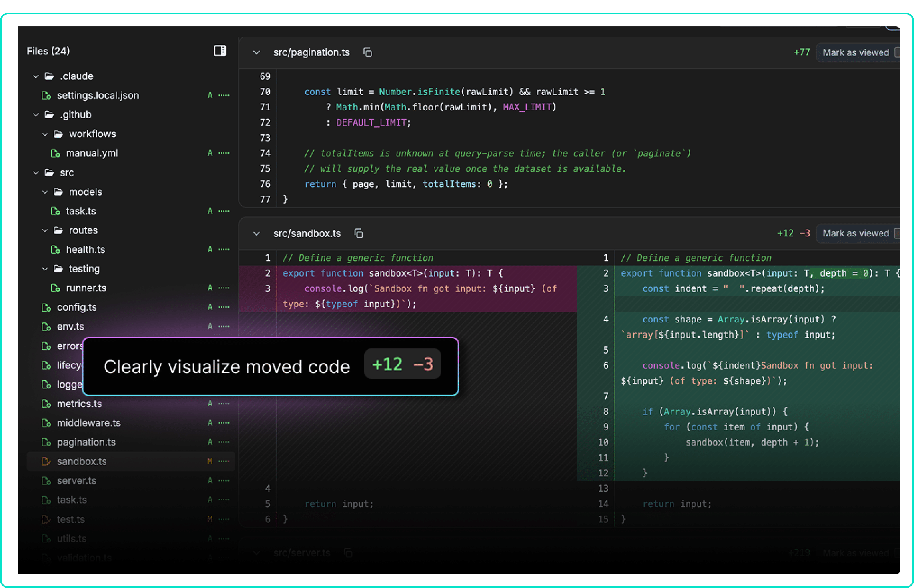Click added-file icon beside settings.local.json

pos(46,95)
